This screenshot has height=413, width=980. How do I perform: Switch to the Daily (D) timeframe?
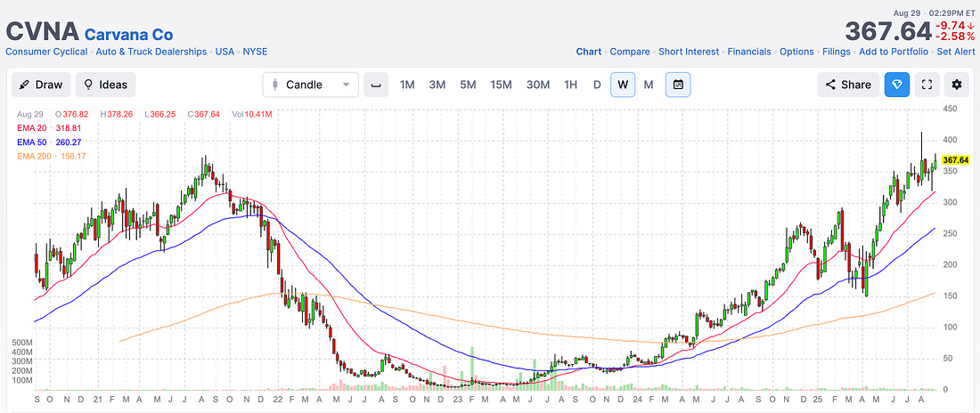click(597, 85)
